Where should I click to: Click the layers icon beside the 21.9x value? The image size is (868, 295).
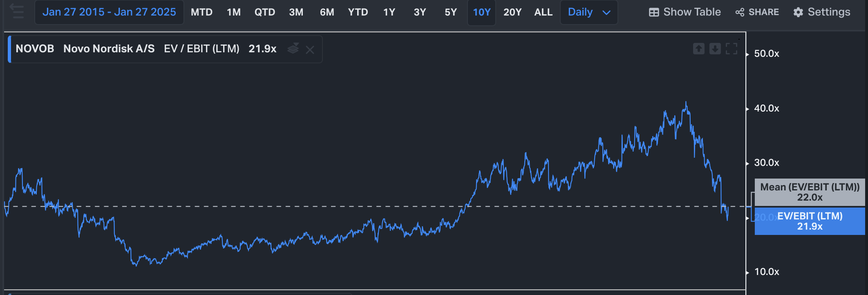coord(293,49)
